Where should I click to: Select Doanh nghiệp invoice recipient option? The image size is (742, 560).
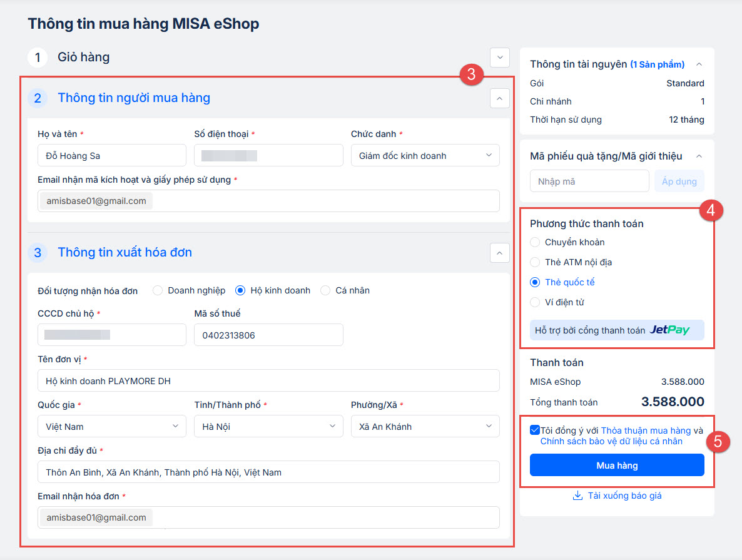pyautogui.click(x=158, y=290)
